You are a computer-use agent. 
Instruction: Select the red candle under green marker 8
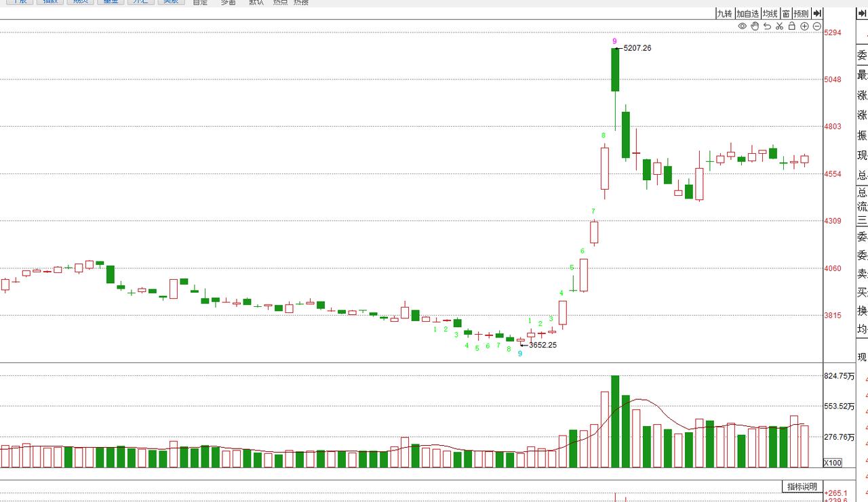click(605, 168)
